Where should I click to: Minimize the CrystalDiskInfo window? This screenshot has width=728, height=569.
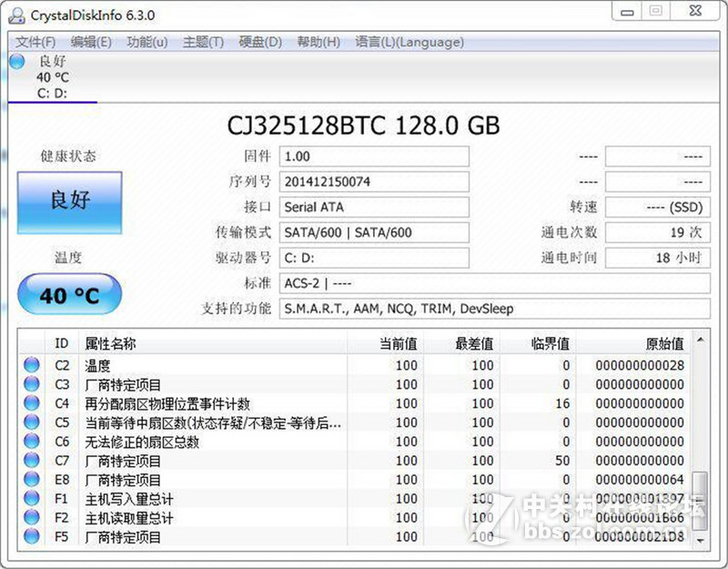pyautogui.click(x=627, y=12)
